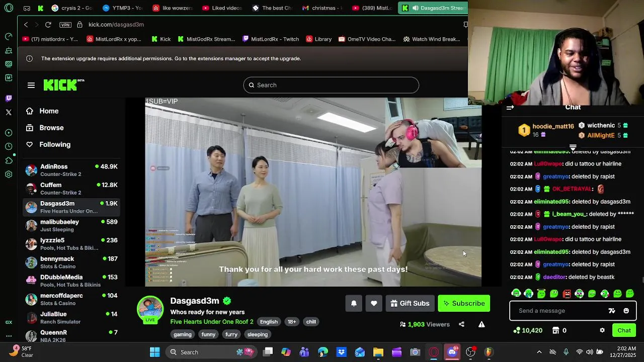This screenshot has width=644, height=362.
Task: Select the gaming tag
Action: click(183, 334)
